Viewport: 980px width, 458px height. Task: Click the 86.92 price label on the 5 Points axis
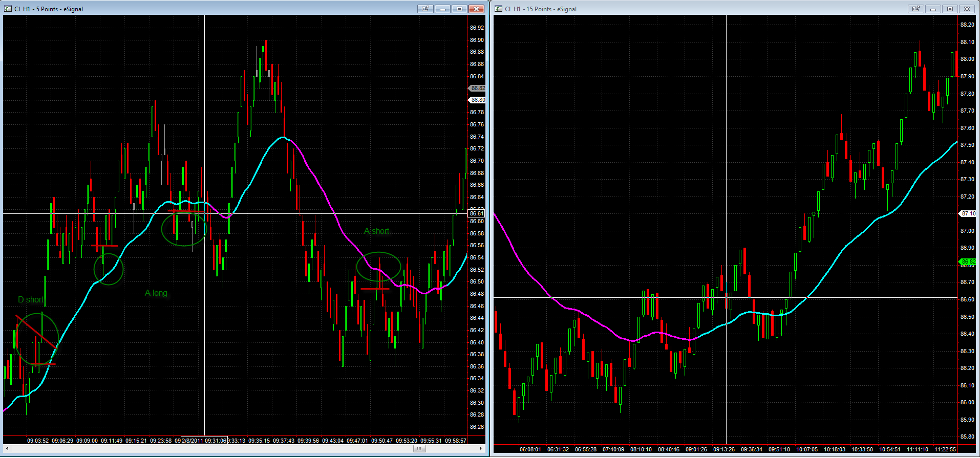coord(477,28)
